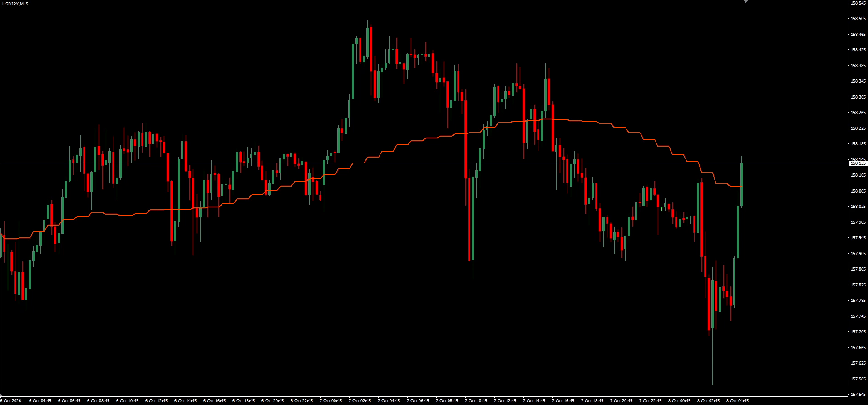
Task: Click the 157.665 price scale label
Action: pyautogui.click(x=857, y=348)
